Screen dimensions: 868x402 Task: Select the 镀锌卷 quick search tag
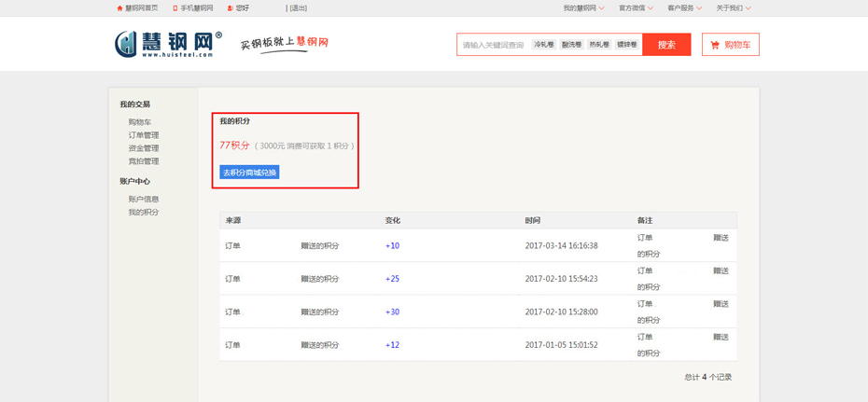coord(627,45)
